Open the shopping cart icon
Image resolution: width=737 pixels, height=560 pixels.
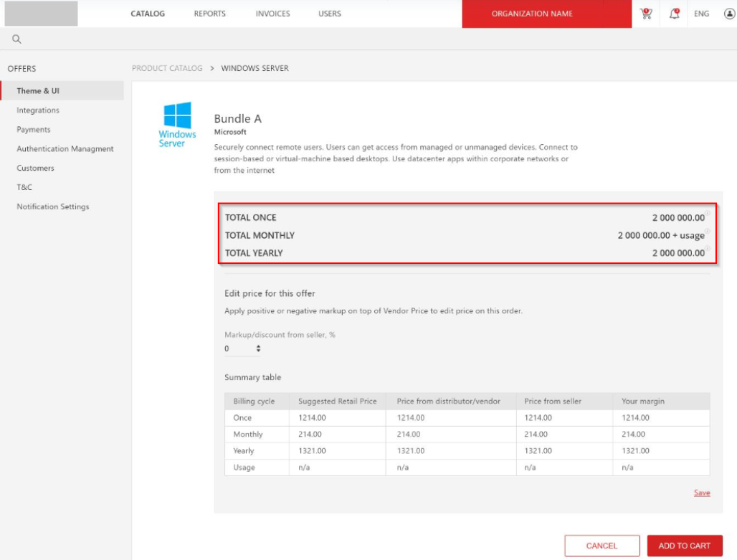[646, 14]
